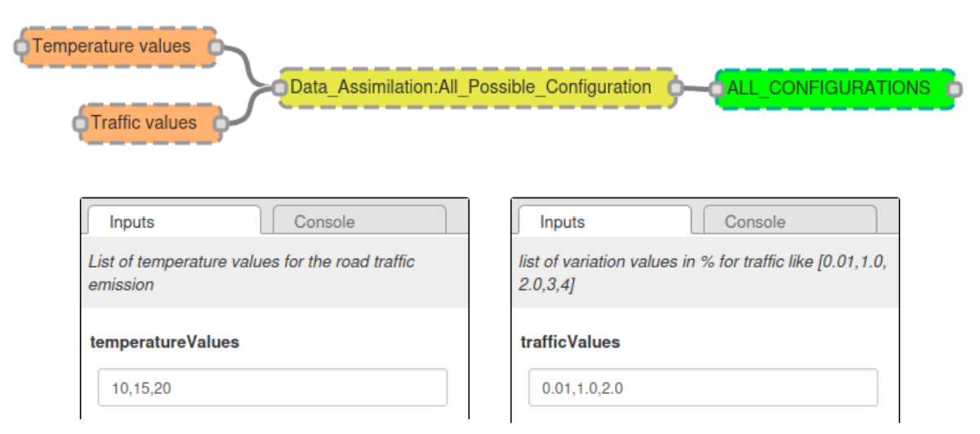Select the Data_Assimilation:All_Possible_Configuration node

(x=478, y=88)
